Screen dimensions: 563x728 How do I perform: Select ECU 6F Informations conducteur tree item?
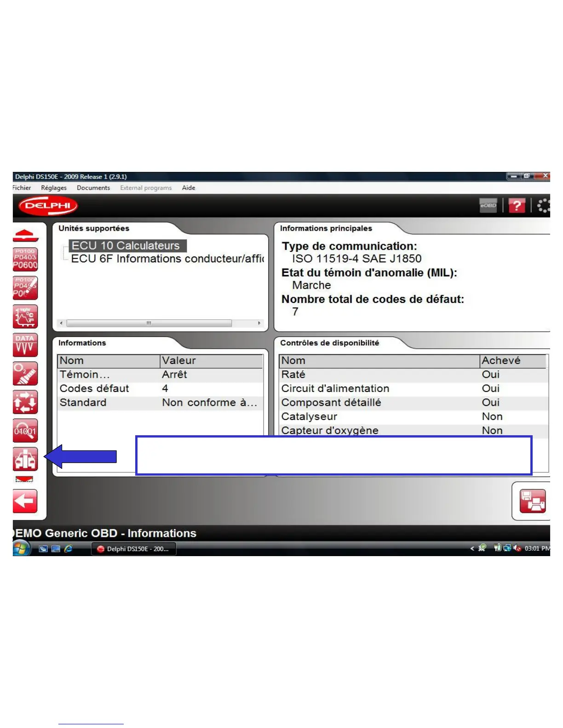[x=167, y=259]
